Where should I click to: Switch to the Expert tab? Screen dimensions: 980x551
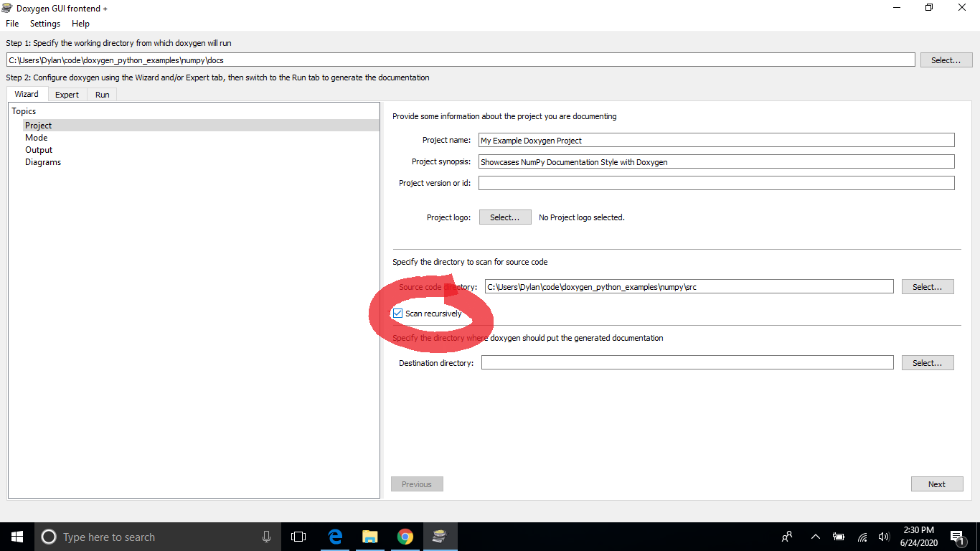pos(67,95)
